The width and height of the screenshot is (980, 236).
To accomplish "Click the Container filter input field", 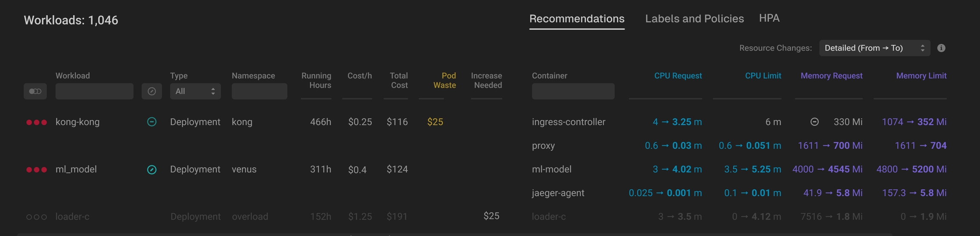I will (x=573, y=91).
